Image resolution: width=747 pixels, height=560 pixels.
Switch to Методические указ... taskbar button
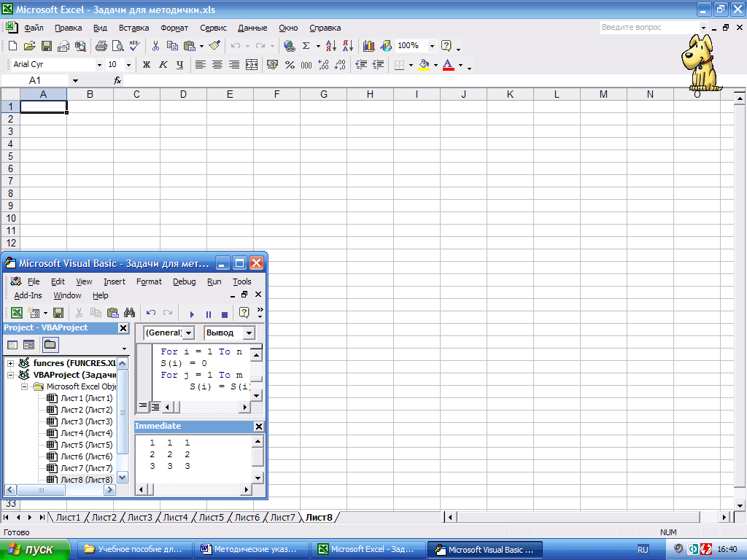(252, 550)
